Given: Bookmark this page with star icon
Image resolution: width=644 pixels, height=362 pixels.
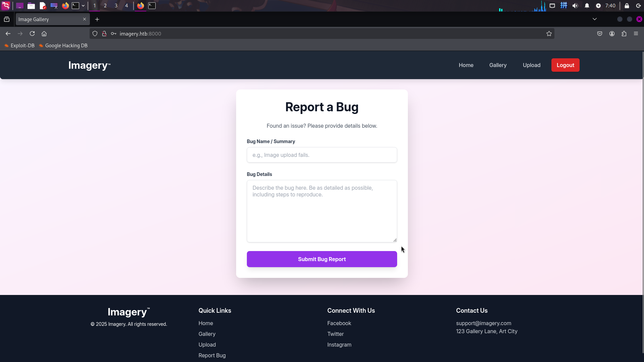Looking at the screenshot, I should [x=549, y=34].
